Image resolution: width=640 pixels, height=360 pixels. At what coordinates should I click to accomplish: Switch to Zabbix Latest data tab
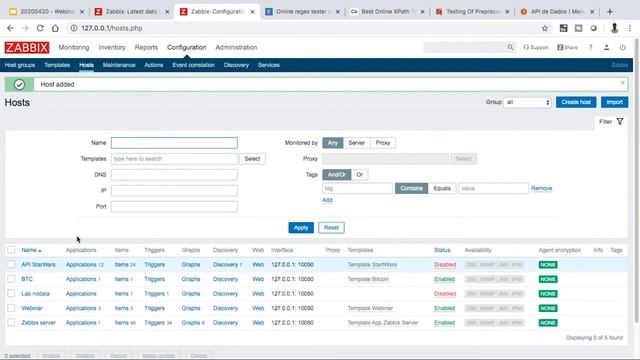[131, 11]
